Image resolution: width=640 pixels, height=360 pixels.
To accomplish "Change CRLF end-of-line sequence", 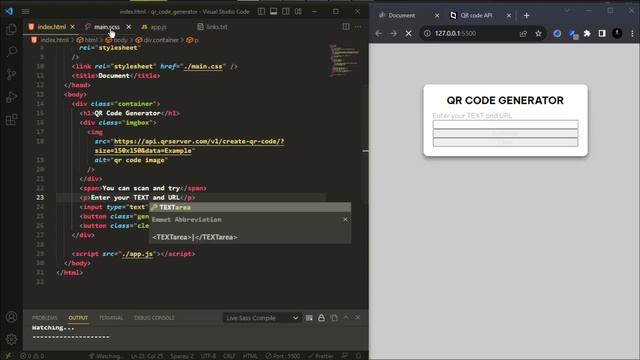I will point(229,356).
